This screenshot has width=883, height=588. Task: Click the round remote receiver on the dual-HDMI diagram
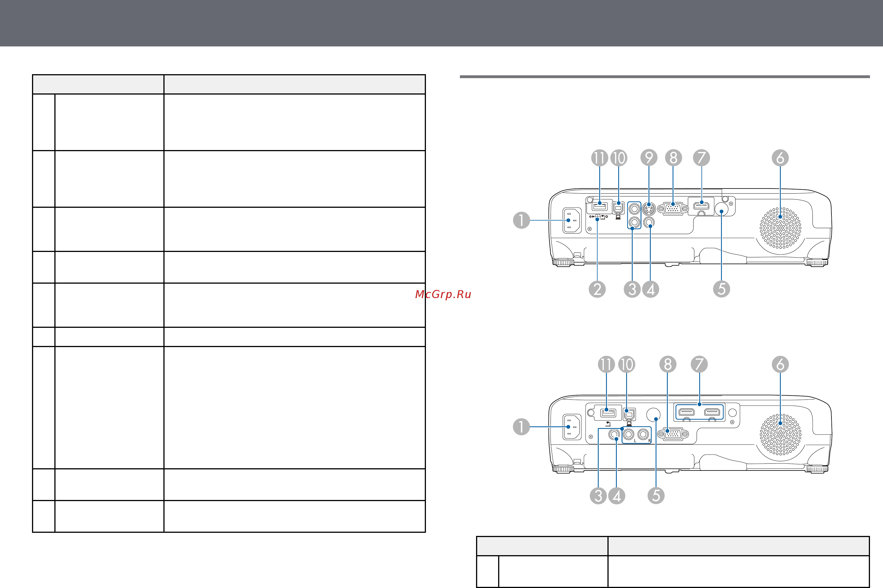653,414
